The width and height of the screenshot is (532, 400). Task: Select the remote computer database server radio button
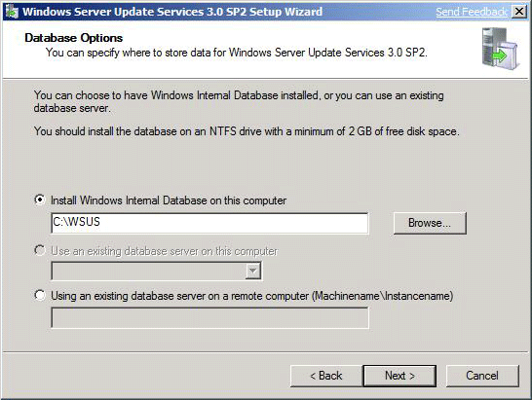click(x=40, y=295)
